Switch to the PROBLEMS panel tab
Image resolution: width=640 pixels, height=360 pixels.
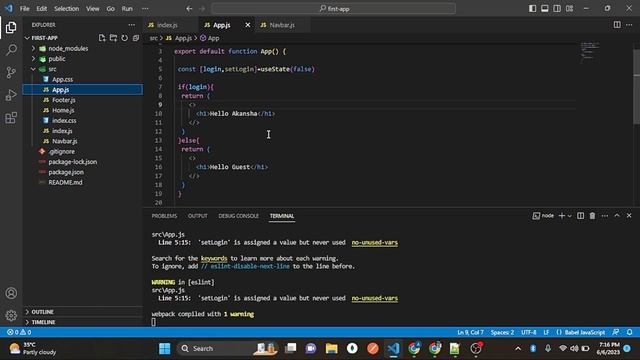164,216
